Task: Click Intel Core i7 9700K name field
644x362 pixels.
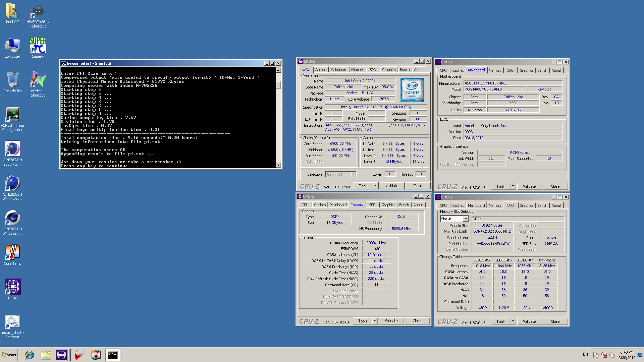Action: 360,81
